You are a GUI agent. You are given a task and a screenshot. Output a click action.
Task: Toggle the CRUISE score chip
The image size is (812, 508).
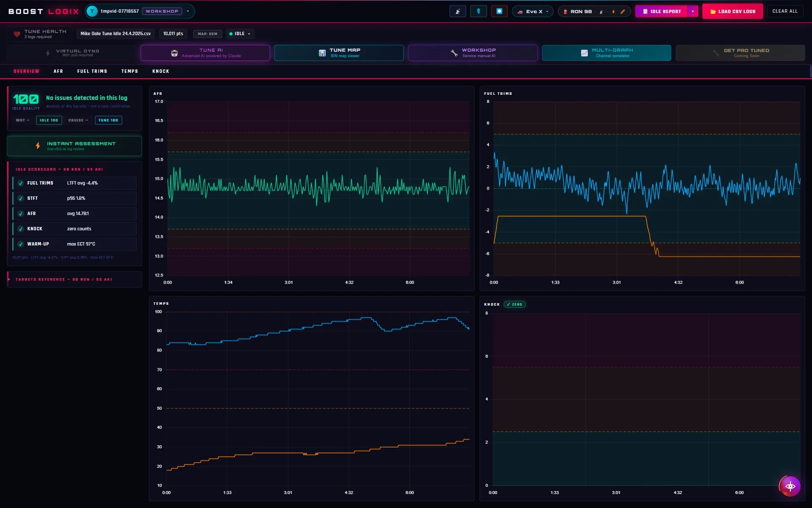78,120
